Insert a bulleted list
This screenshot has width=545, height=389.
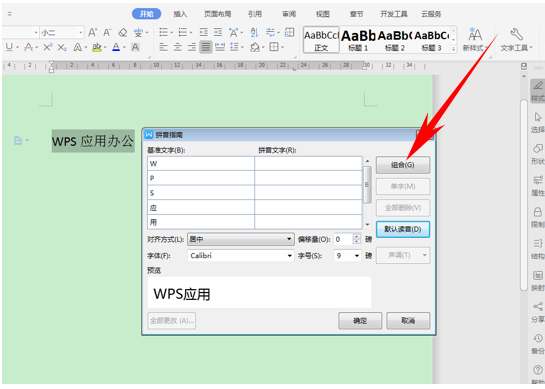click(x=163, y=33)
